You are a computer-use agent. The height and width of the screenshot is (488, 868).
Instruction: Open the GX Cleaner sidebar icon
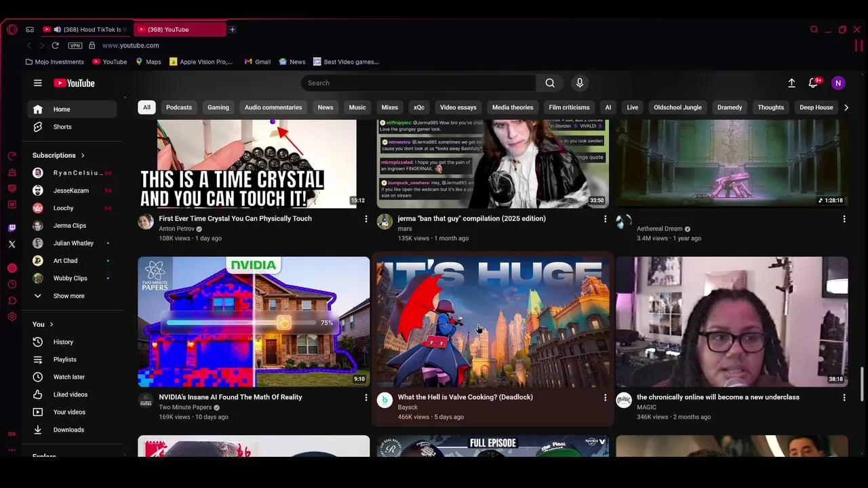pos(12,172)
